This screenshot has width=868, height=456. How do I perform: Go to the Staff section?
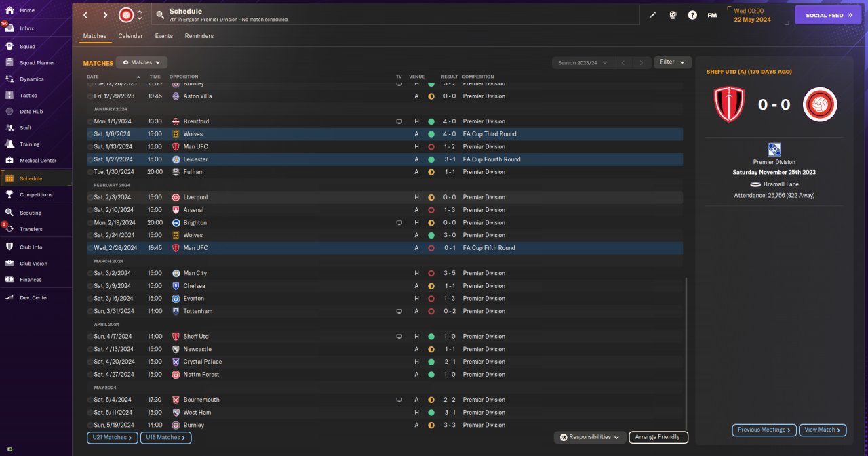pyautogui.click(x=26, y=128)
